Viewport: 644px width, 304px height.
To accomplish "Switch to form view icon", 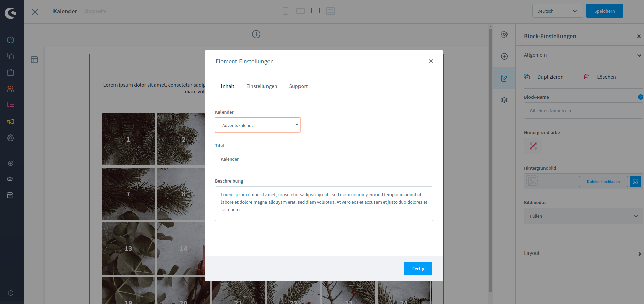I will [x=331, y=11].
